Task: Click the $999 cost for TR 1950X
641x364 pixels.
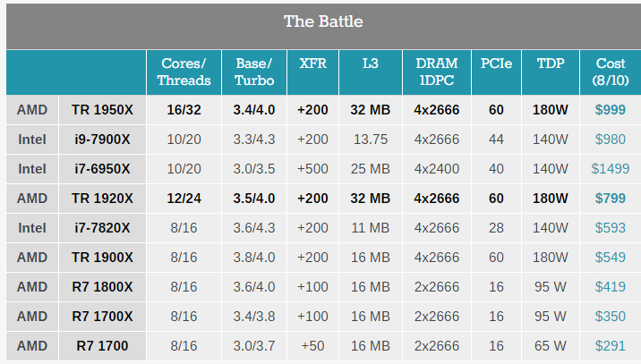Action: (x=610, y=110)
